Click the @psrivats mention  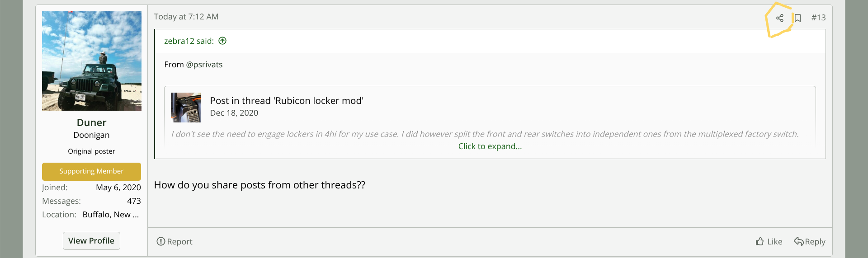coord(204,65)
